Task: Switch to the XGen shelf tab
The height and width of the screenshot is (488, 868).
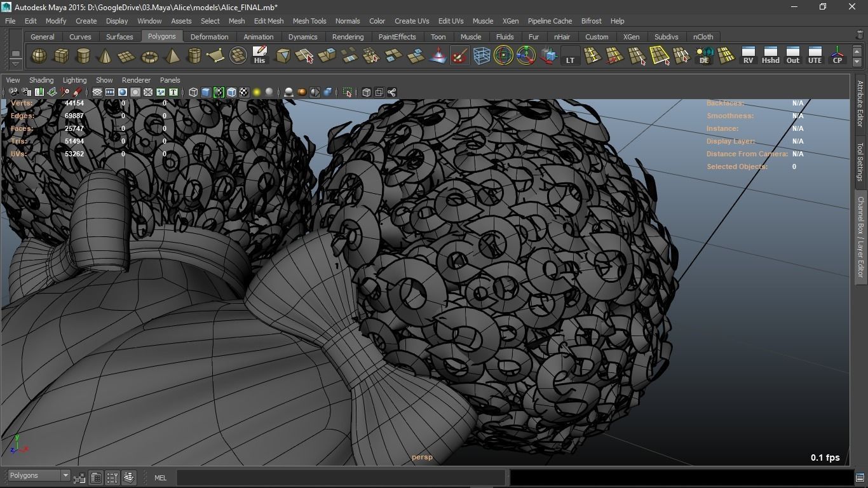Action: (632, 37)
